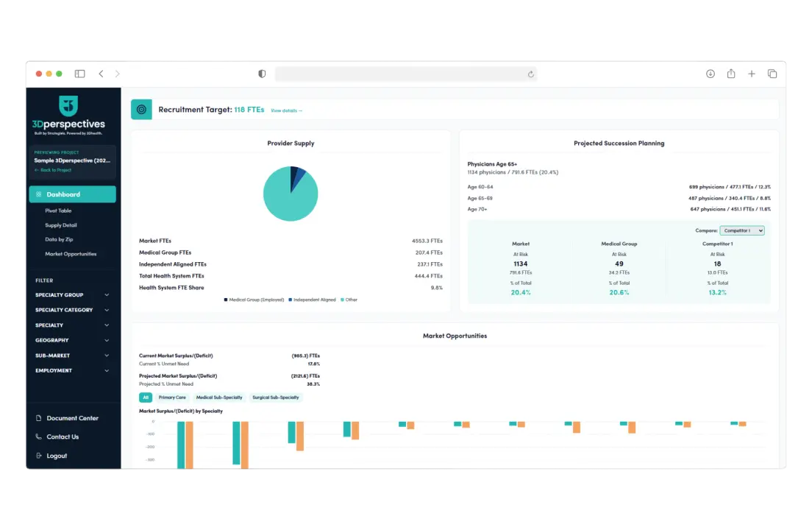This screenshot has width=812, height=530.
Task: Click the Dashboard grid icon
Action: pos(38,194)
